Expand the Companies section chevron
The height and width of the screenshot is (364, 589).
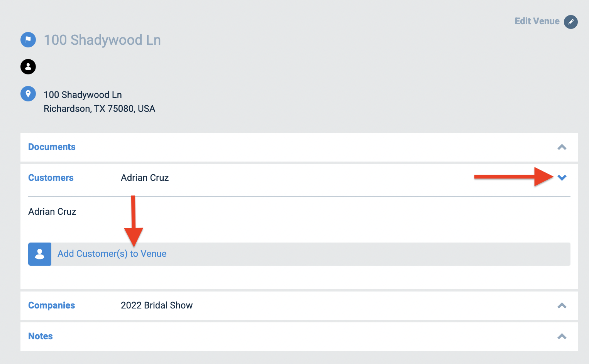[x=562, y=305]
